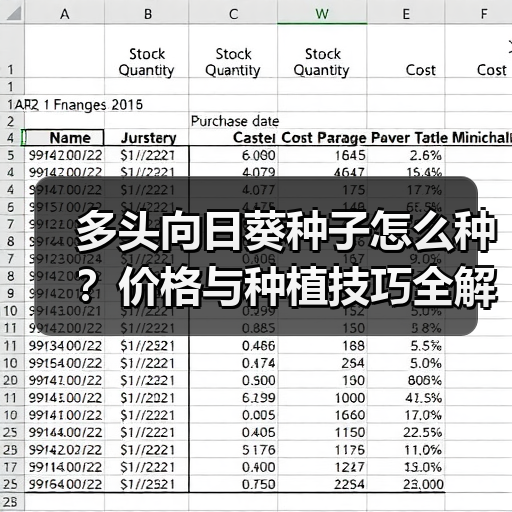This screenshot has height=512, width=512.
Task: Click the cell with value 1150
Action: 322,432
